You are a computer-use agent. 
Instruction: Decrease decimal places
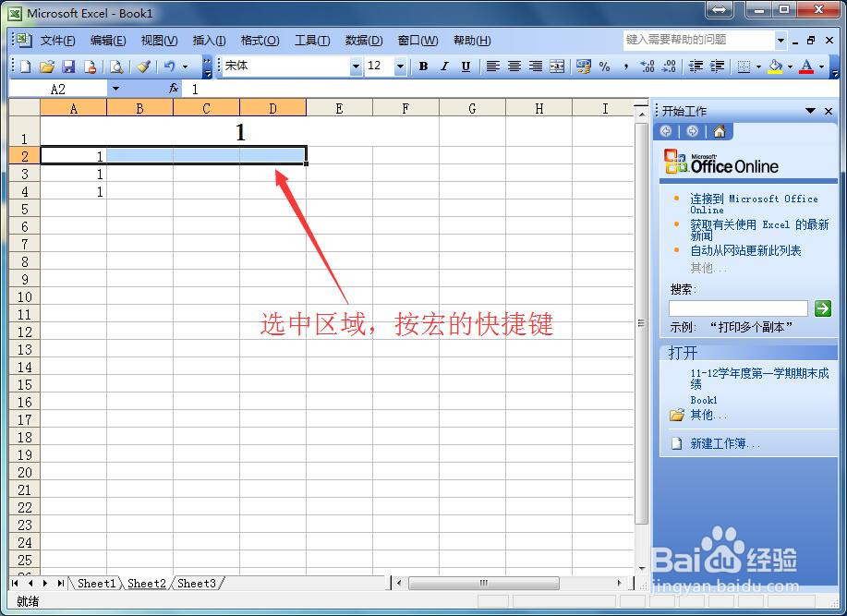pyautogui.click(x=669, y=66)
